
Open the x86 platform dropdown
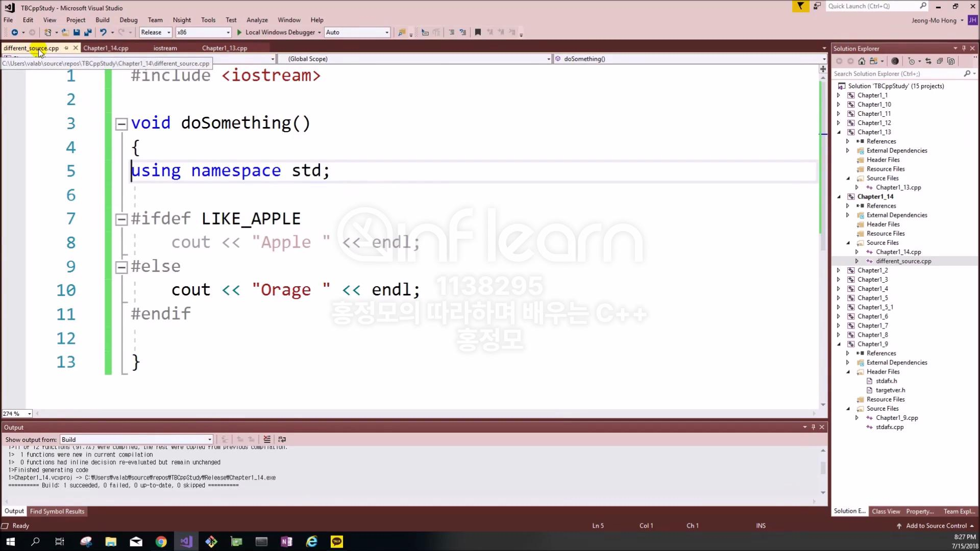[x=228, y=32]
